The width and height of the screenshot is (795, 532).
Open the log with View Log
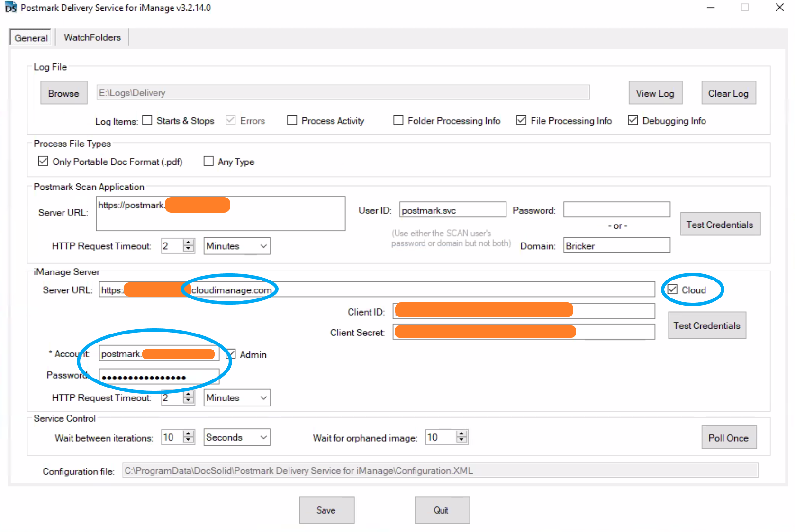[655, 93]
